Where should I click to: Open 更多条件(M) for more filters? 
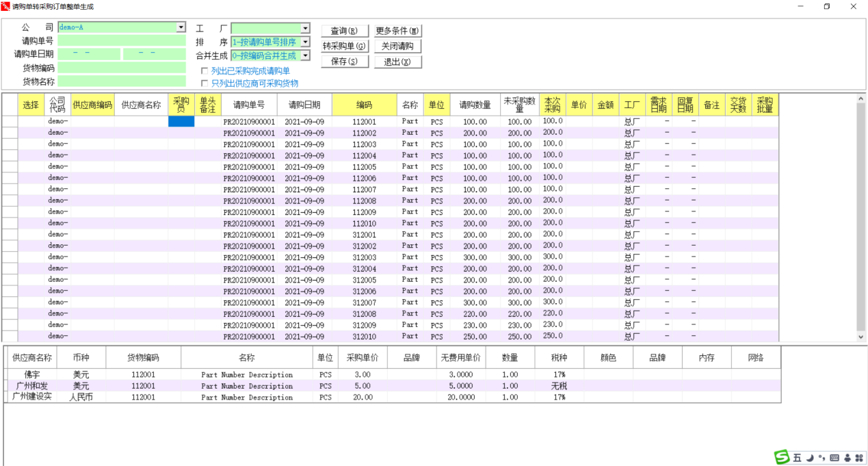pos(397,31)
